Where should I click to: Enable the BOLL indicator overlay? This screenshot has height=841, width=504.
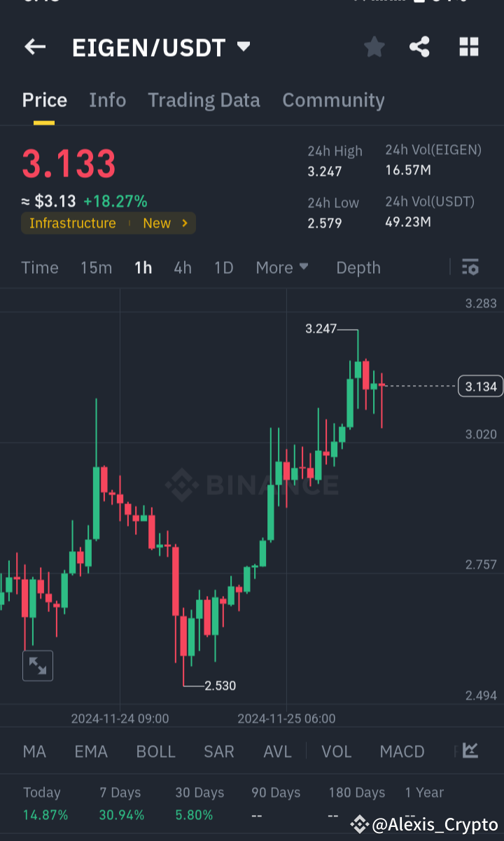pyautogui.click(x=155, y=751)
